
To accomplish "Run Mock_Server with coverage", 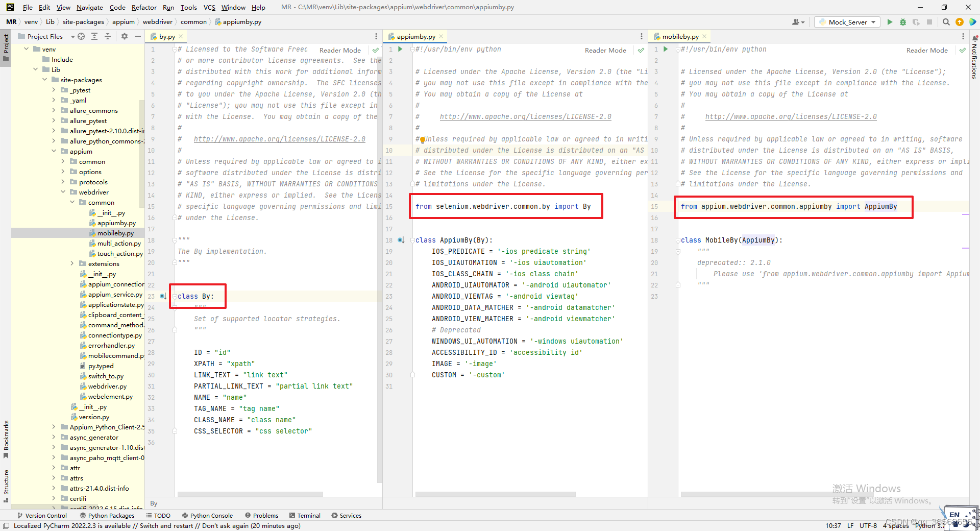I will pyautogui.click(x=916, y=22).
